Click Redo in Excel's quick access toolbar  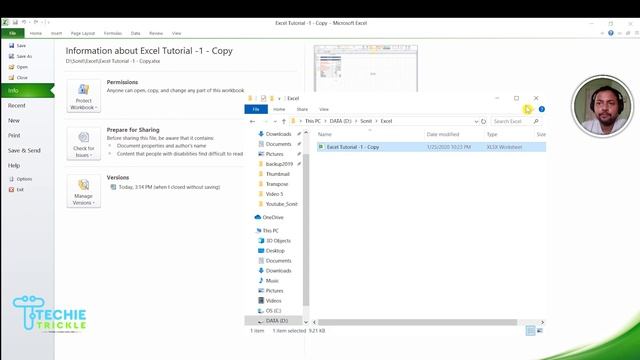pos(36,22)
